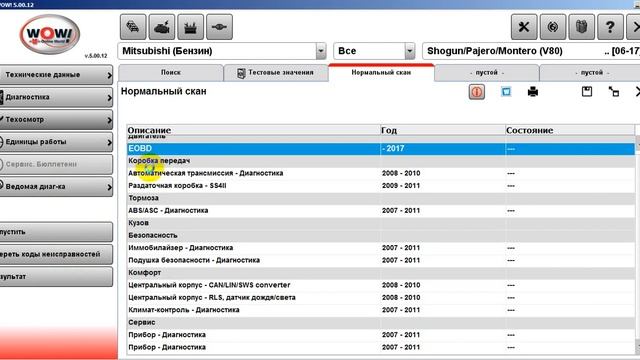The width and height of the screenshot is (640, 360).
Task: Click the Комфорт group header
Action: [380, 273]
